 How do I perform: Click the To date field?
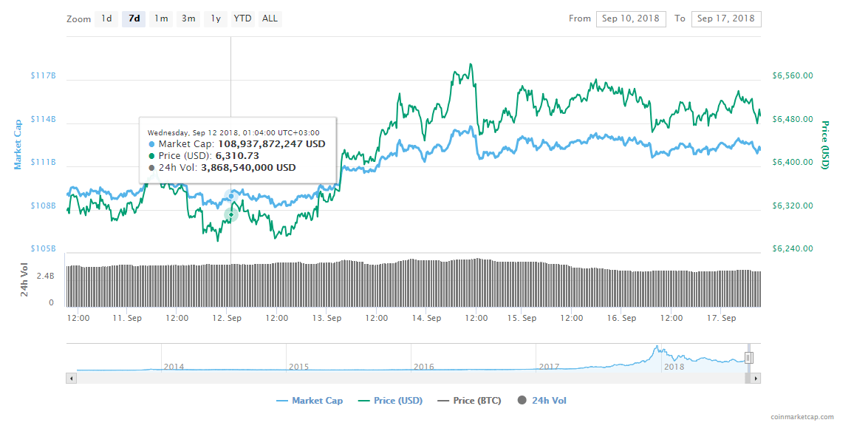(x=725, y=18)
